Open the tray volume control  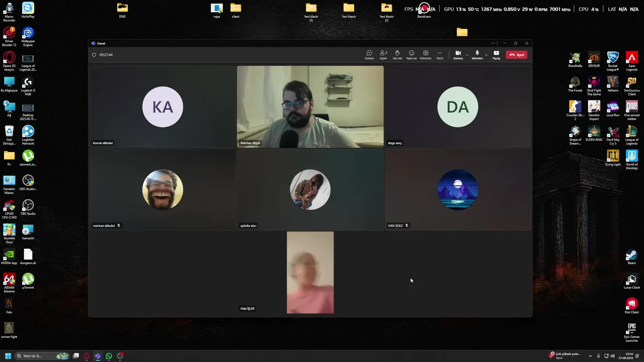pyautogui.click(x=613, y=356)
